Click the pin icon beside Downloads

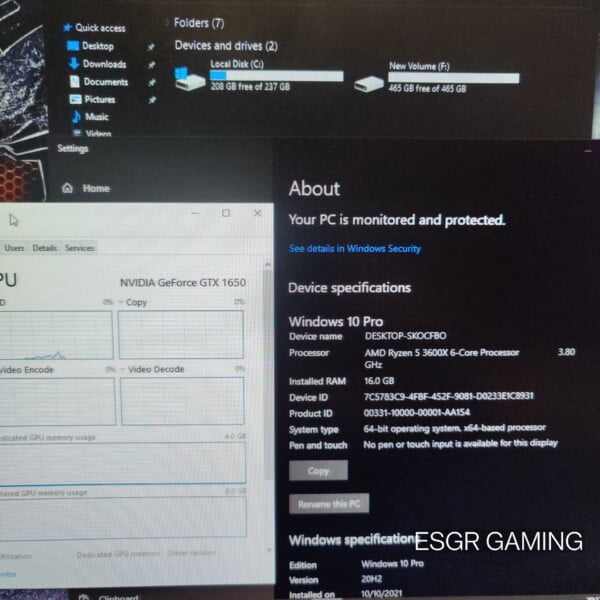pyautogui.click(x=152, y=65)
